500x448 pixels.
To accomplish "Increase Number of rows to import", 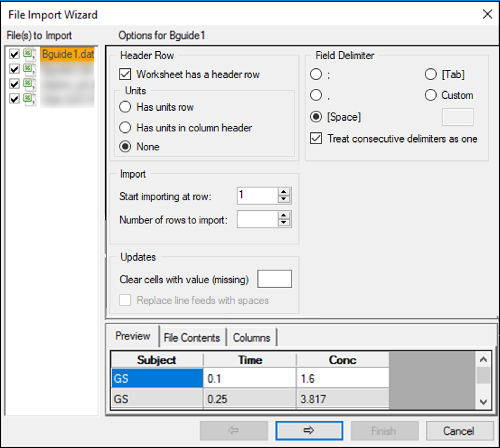I will click(284, 215).
